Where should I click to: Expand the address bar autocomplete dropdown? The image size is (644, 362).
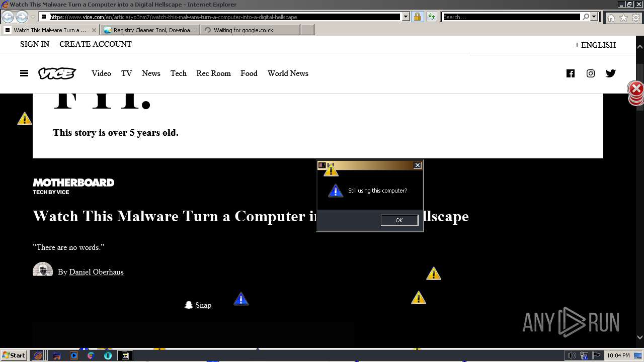point(406,17)
